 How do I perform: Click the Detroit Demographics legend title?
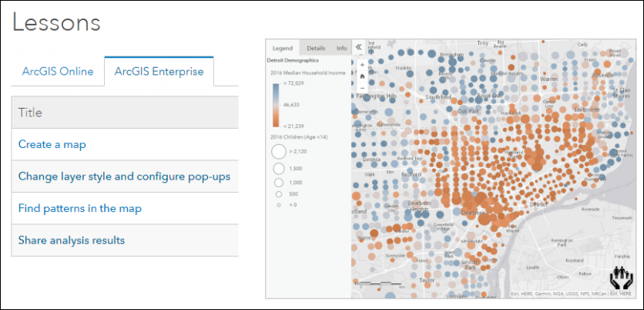point(293,60)
